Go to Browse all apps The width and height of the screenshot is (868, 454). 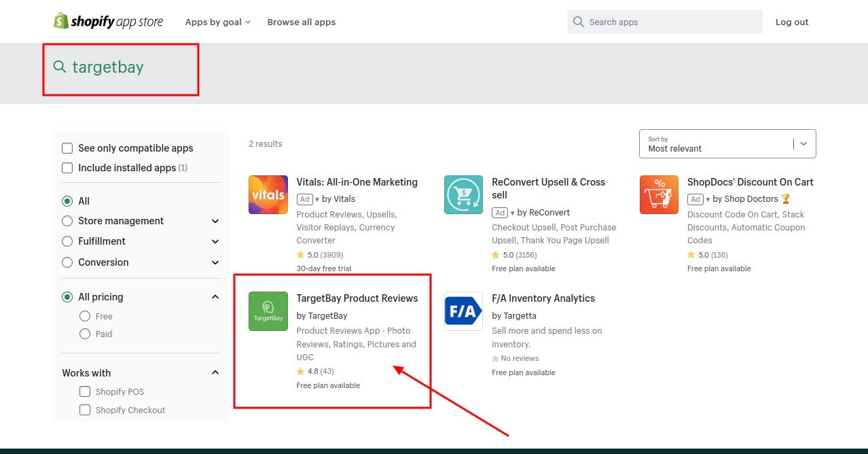[x=302, y=22]
